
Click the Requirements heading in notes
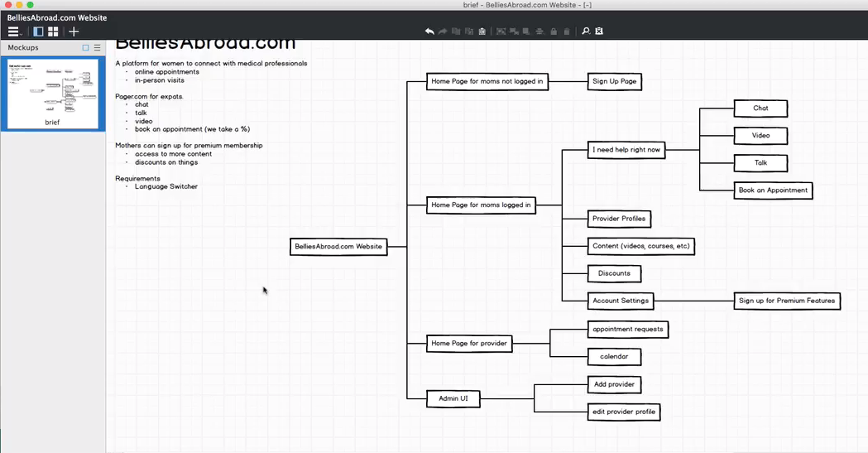[x=138, y=178]
